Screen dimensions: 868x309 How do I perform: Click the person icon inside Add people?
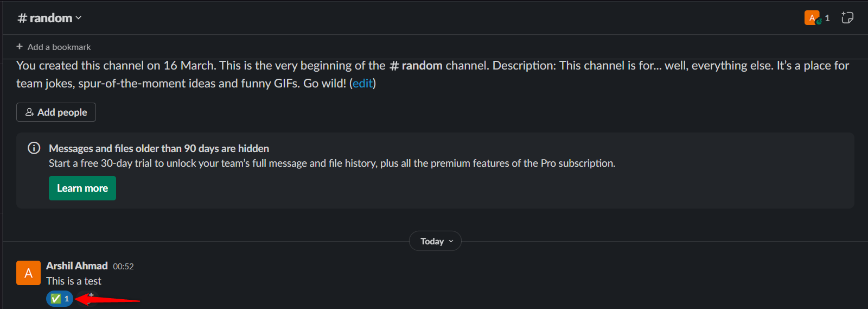coord(30,112)
